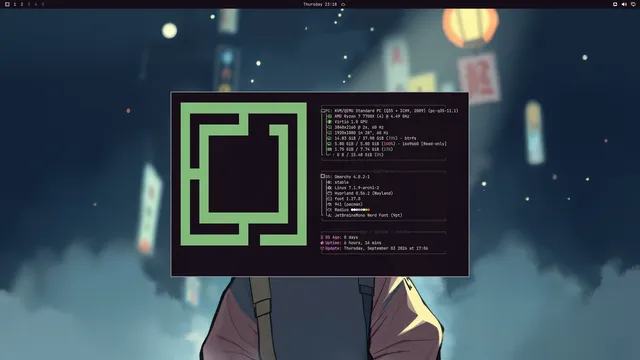Click the OS icon before 'OS:' label
640x360 pixels.
point(323,177)
